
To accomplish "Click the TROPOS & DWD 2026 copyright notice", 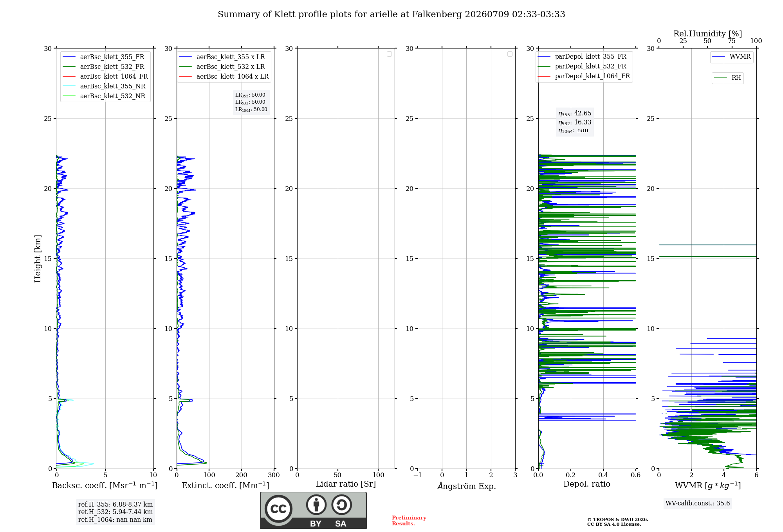I will 617,522.
